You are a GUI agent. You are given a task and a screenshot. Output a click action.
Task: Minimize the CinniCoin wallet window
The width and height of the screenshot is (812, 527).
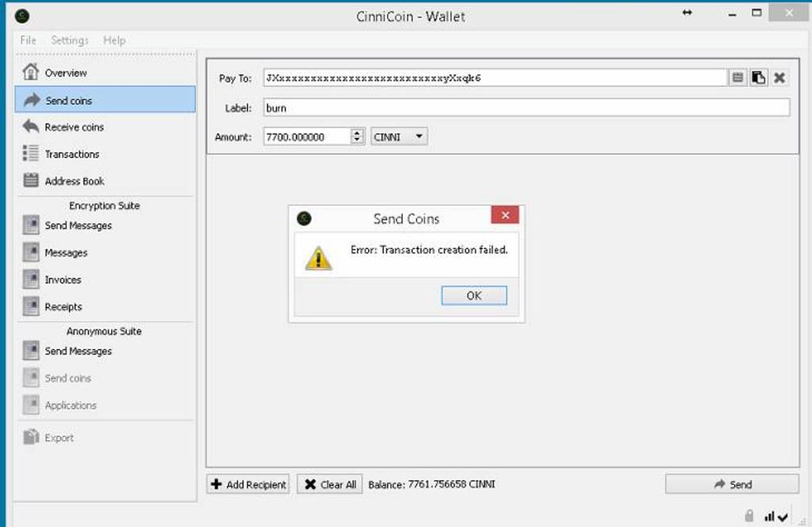(732, 14)
